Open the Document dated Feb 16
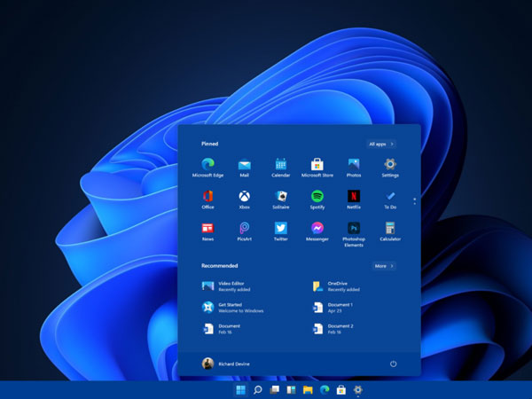532x399 pixels. 221,329
